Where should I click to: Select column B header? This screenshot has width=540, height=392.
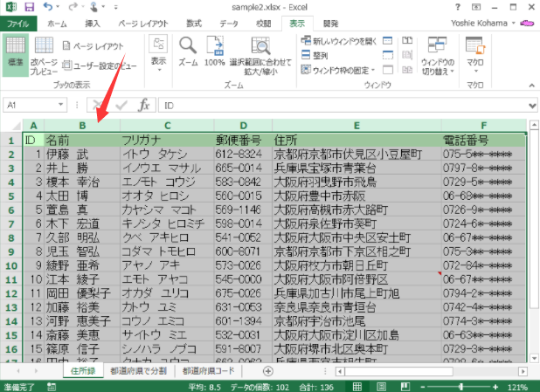(x=82, y=125)
